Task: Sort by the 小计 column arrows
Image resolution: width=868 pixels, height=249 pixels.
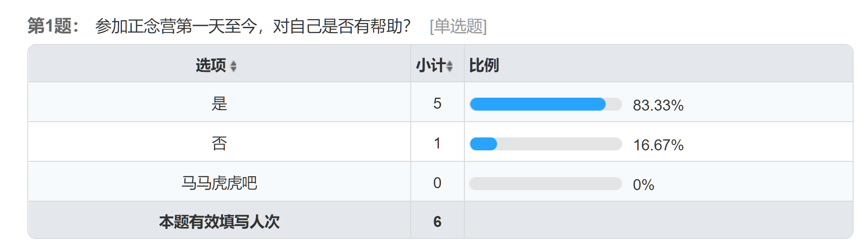Action: pos(450,66)
